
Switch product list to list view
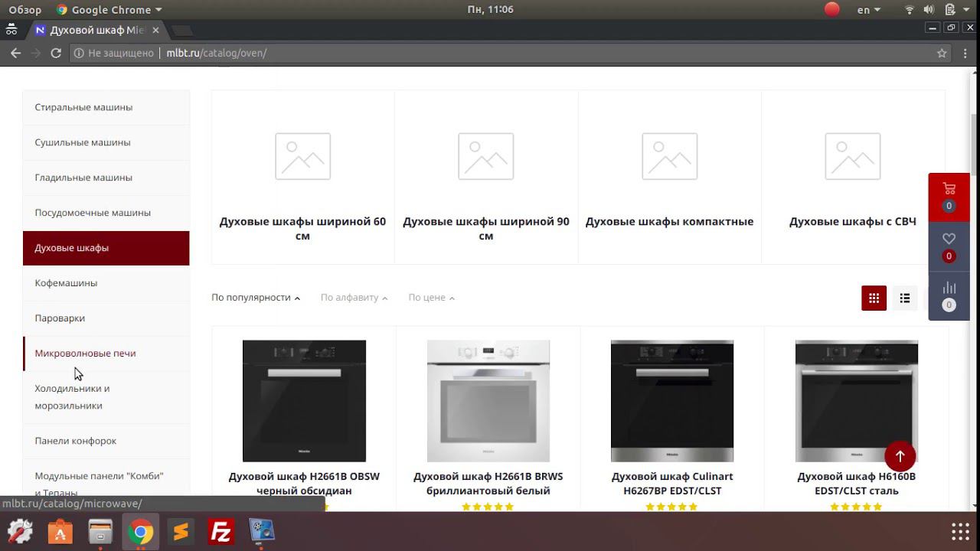905,298
